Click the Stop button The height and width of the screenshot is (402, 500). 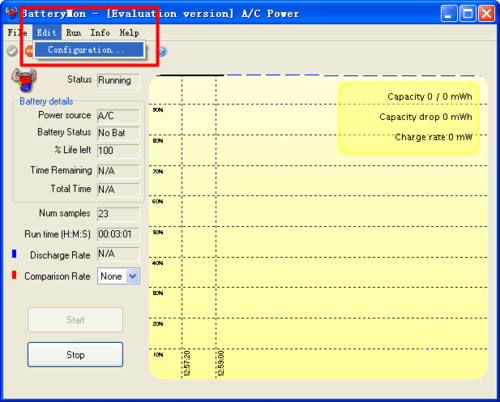[75, 355]
